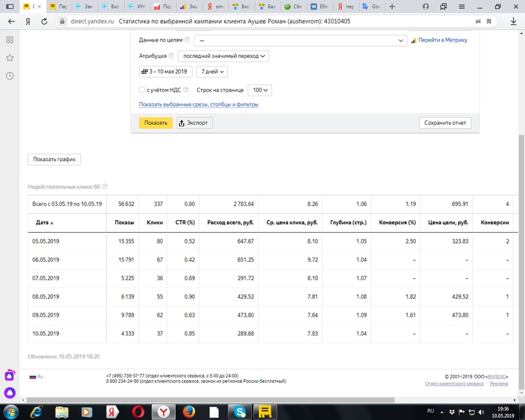Click the RU language indicator in tray
525x420 pixels.
tap(431, 411)
